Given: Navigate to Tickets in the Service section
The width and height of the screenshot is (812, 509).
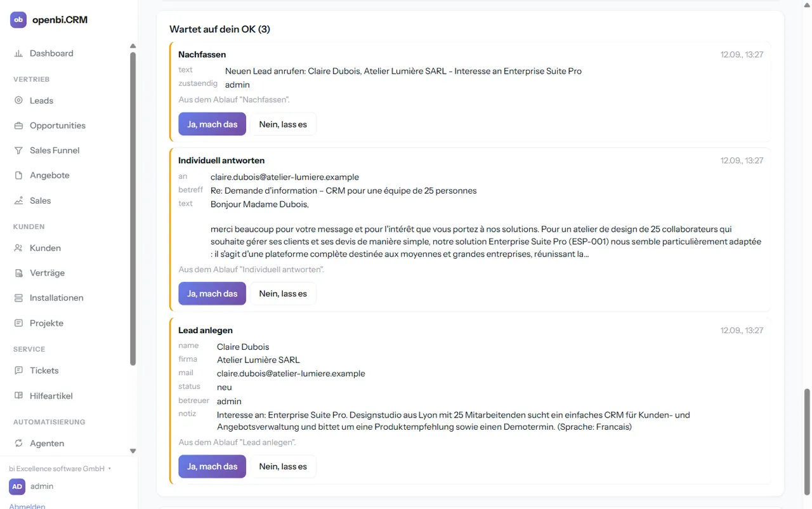Looking at the screenshot, I should 44,371.
